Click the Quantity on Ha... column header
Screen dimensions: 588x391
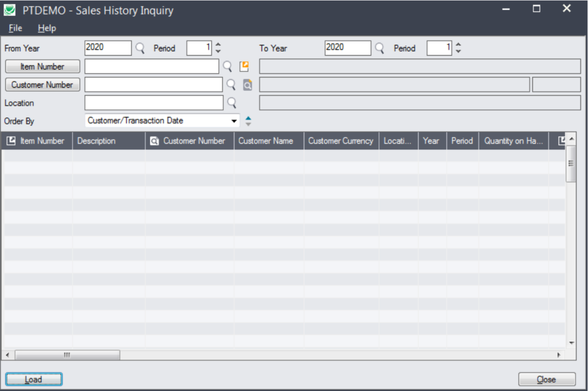(x=513, y=141)
